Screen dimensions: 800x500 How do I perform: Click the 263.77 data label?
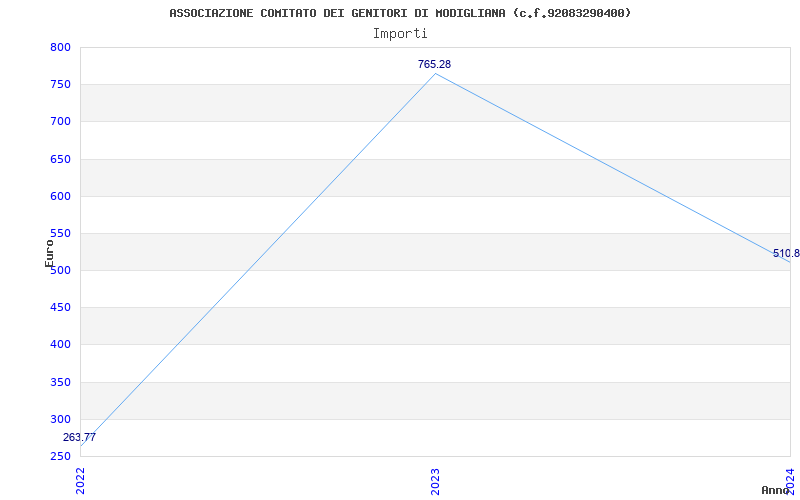tap(79, 437)
